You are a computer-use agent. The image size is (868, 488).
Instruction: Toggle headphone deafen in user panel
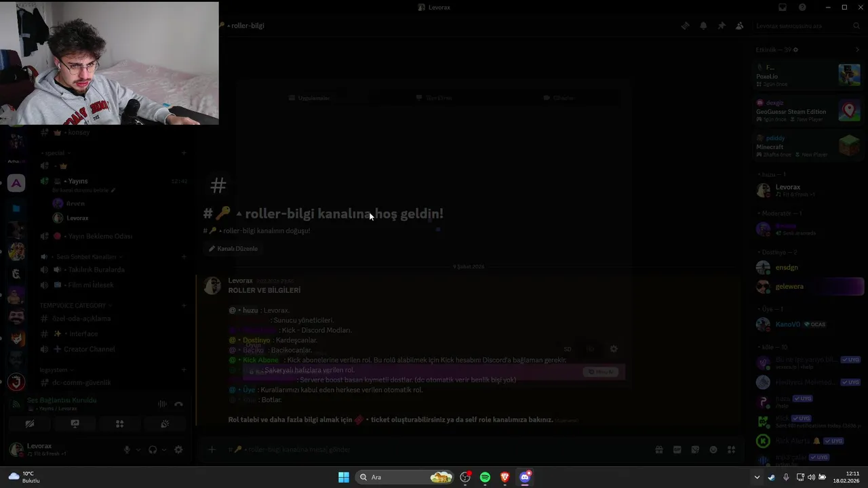click(x=153, y=449)
